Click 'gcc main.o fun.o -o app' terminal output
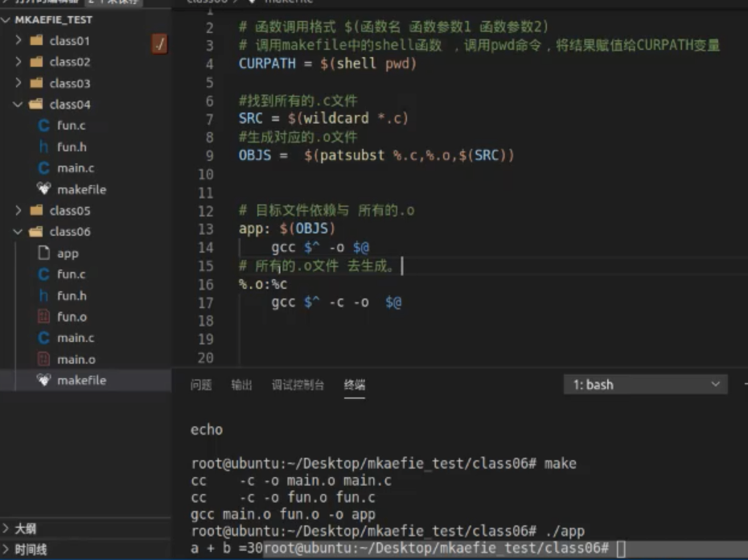 coord(283,514)
